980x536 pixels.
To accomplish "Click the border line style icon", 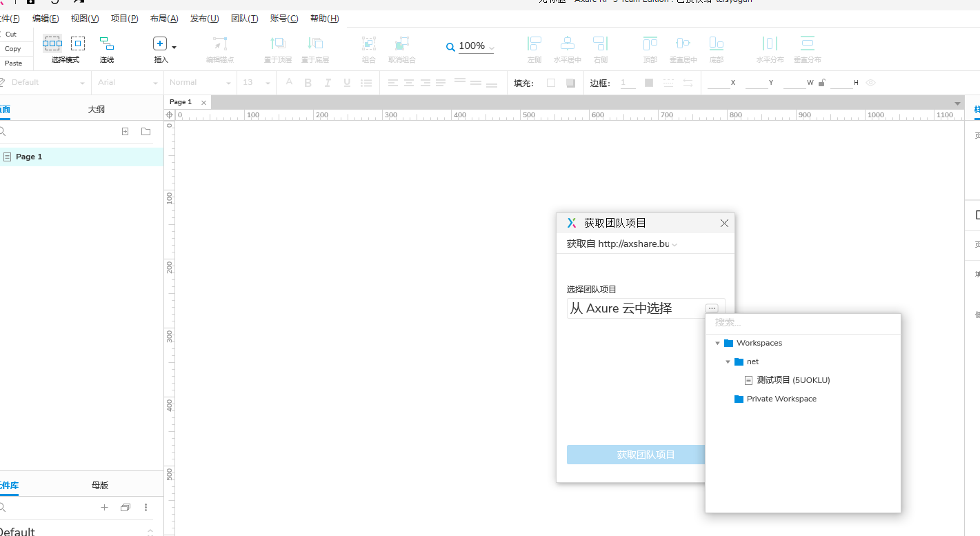I will coord(668,83).
